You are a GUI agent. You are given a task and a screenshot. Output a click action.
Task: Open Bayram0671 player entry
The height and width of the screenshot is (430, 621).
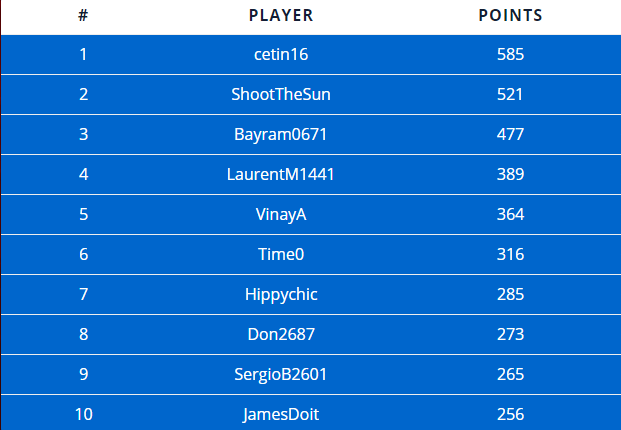coord(281,134)
